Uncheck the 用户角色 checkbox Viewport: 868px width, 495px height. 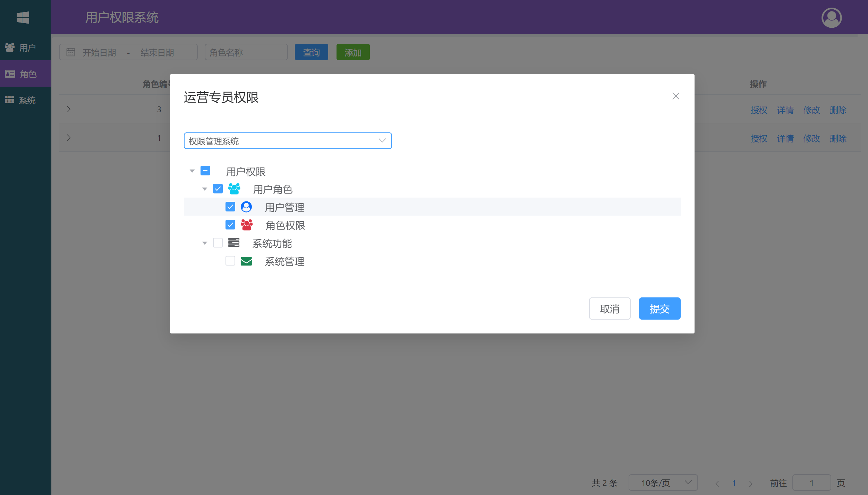[x=218, y=189]
